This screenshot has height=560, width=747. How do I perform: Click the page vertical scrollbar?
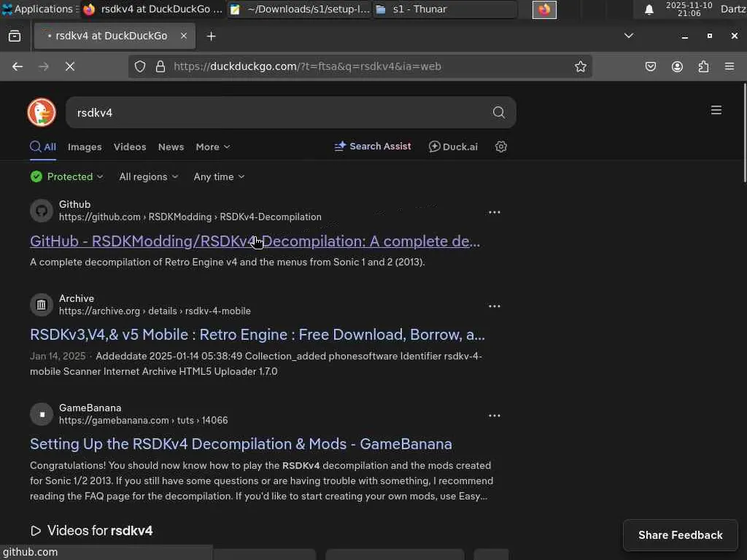744,133
